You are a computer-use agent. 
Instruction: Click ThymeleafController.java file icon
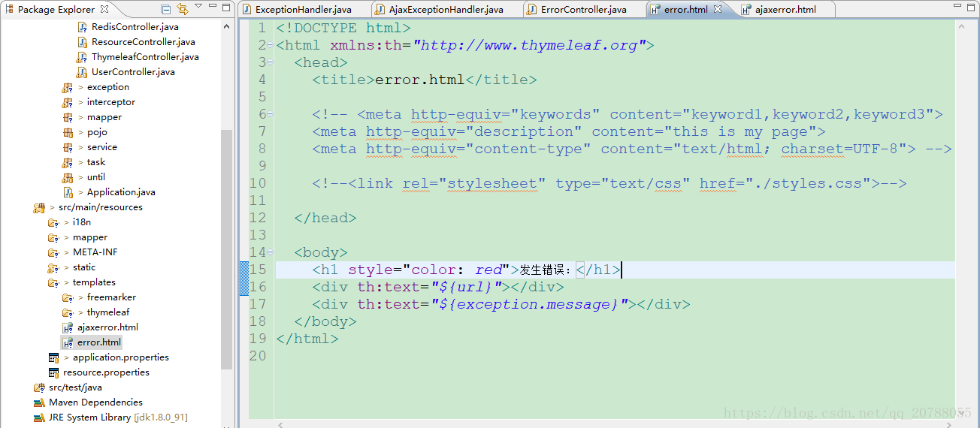pos(82,57)
